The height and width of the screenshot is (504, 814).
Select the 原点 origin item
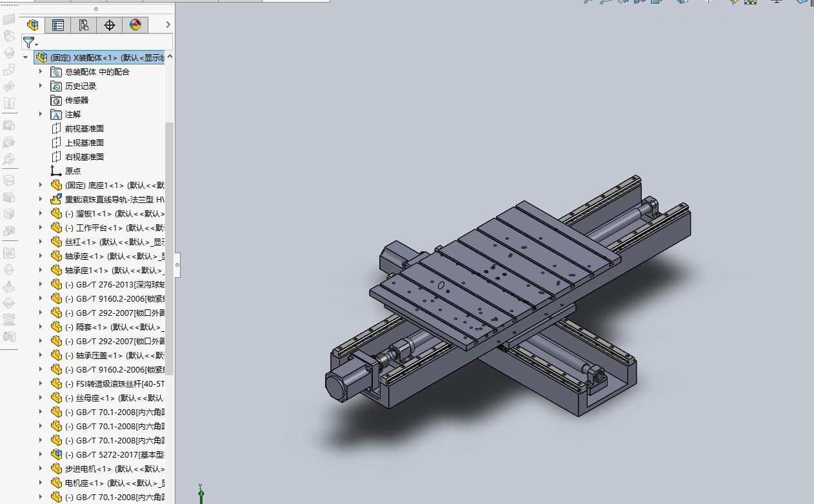point(73,171)
